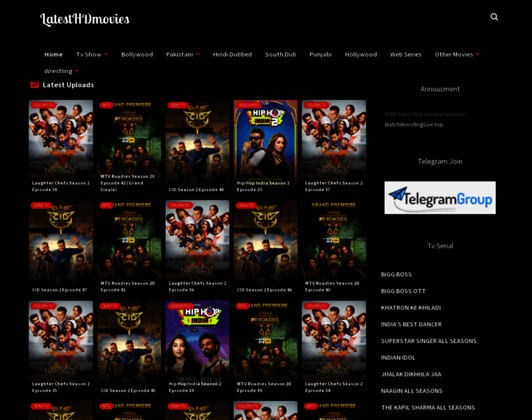Open the BIGG BOSS OTT link
532x420 pixels.
(x=403, y=291)
